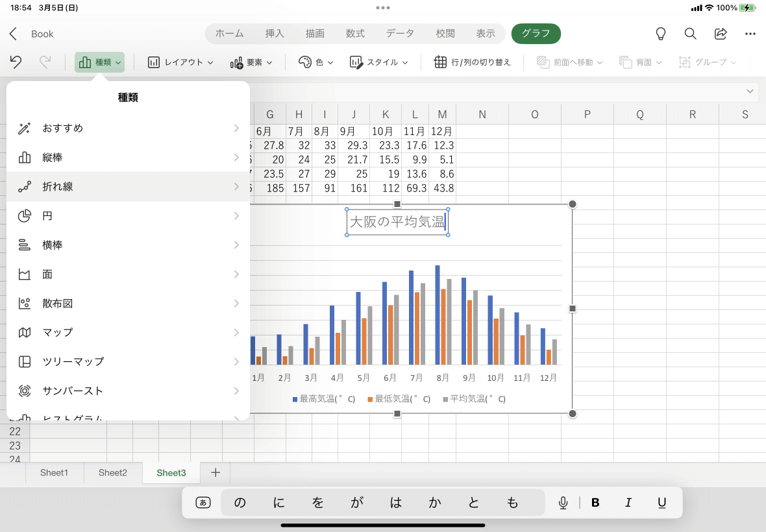This screenshot has width=766, height=532.
Task: Select the Sheet3 tab
Action: (x=171, y=472)
